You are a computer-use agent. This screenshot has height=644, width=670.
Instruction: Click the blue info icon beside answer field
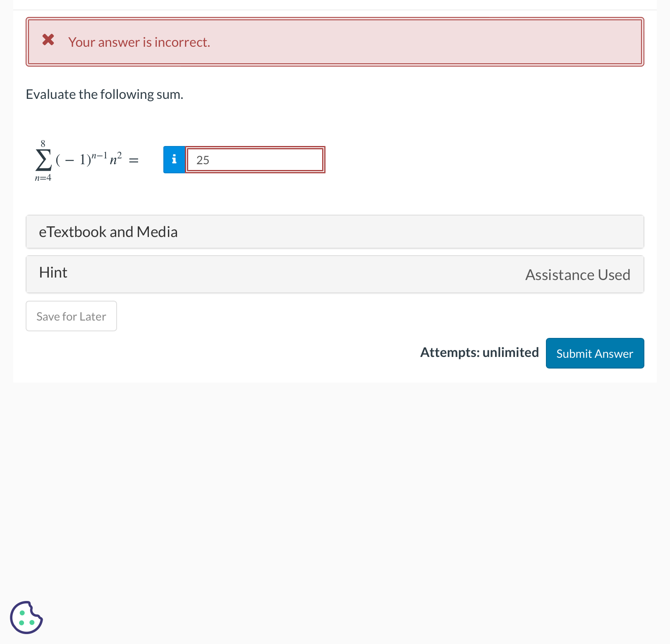pyautogui.click(x=174, y=160)
